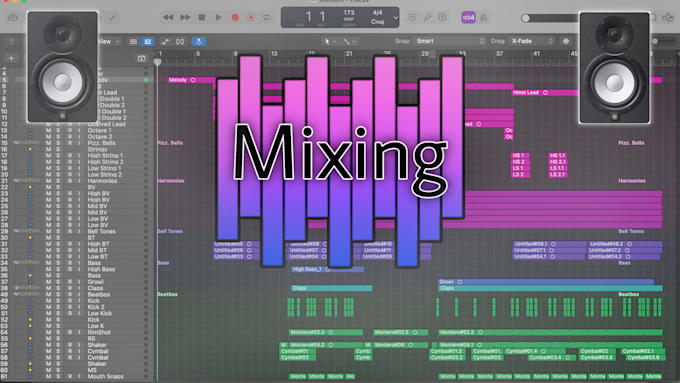Toggle Cycle mode button

coord(267,17)
